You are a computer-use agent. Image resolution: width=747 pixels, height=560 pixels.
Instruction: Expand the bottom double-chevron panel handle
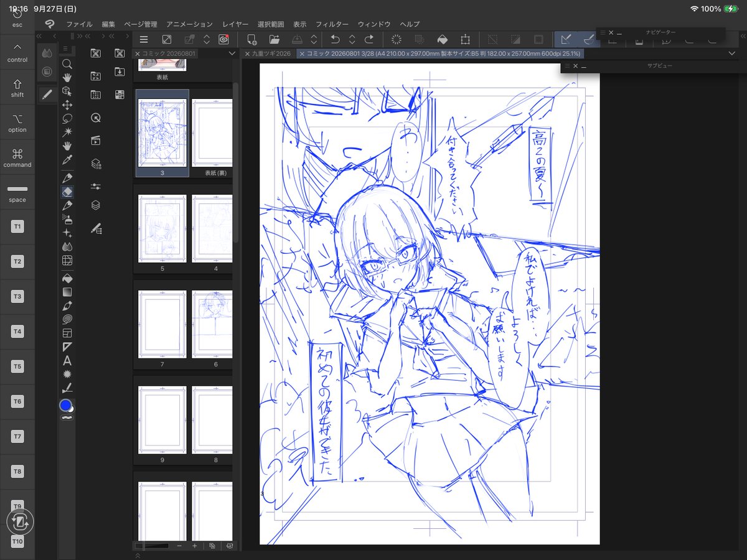point(137,556)
